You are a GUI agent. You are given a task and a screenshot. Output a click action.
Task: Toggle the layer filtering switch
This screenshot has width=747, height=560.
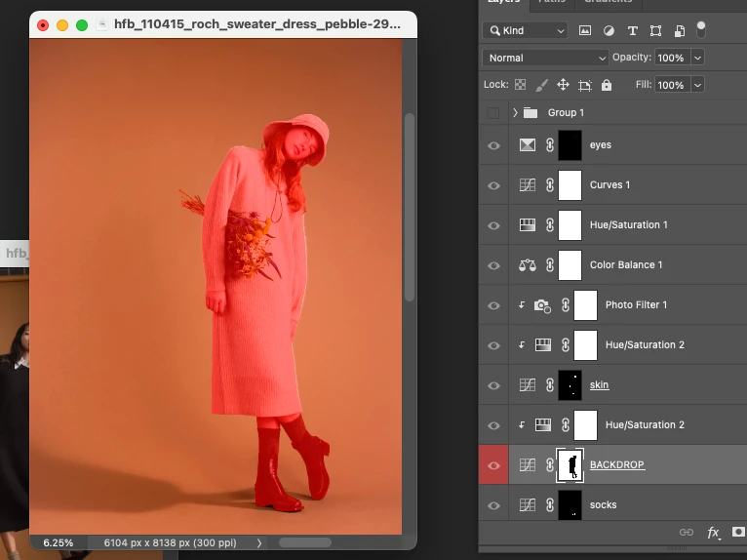(x=701, y=29)
